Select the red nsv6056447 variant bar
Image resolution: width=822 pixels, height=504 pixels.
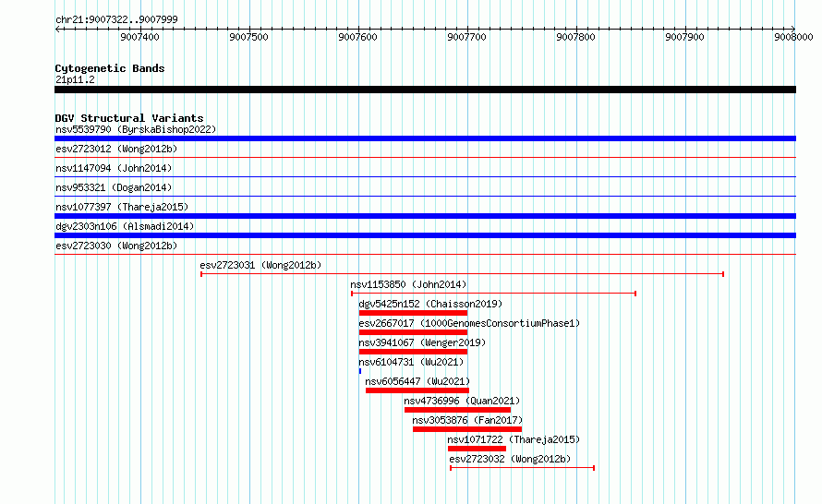417,390
